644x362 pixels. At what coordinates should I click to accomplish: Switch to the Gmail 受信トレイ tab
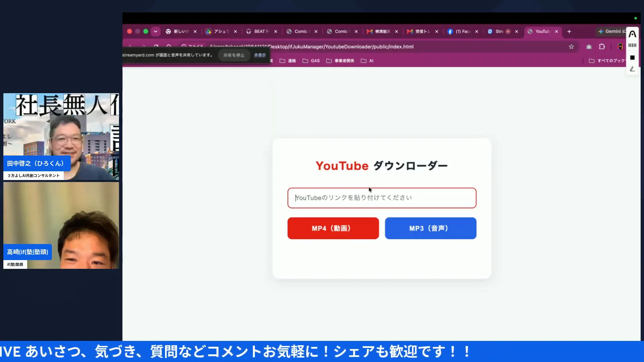coord(419,32)
